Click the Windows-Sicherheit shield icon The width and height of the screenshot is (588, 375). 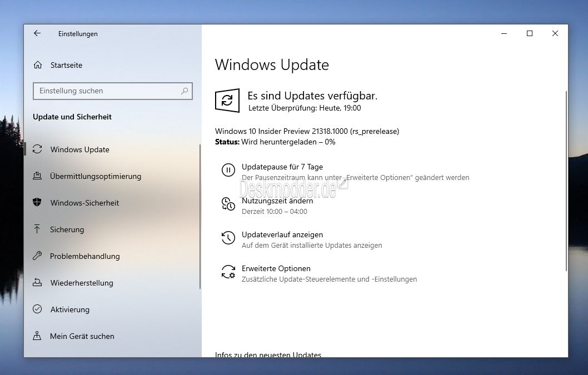pos(37,202)
